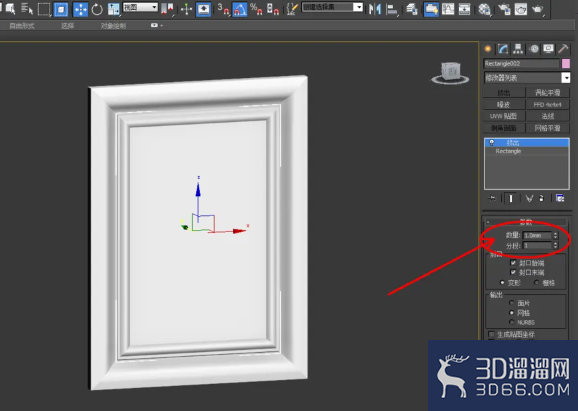Viewport: 578px width, 411px height.
Task: Open the Schematic View icon
Action: tap(464, 9)
